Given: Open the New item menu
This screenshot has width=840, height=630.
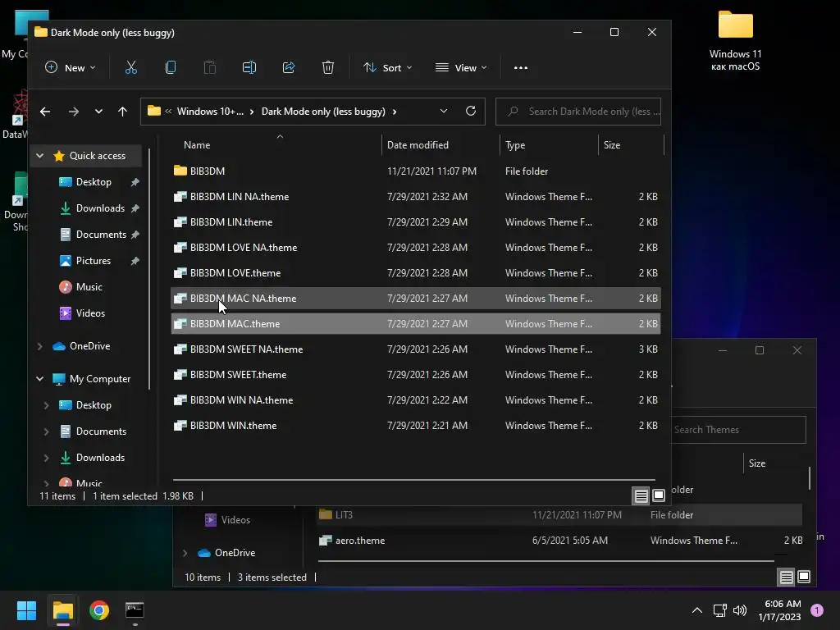Looking at the screenshot, I should (x=71, y=67).
